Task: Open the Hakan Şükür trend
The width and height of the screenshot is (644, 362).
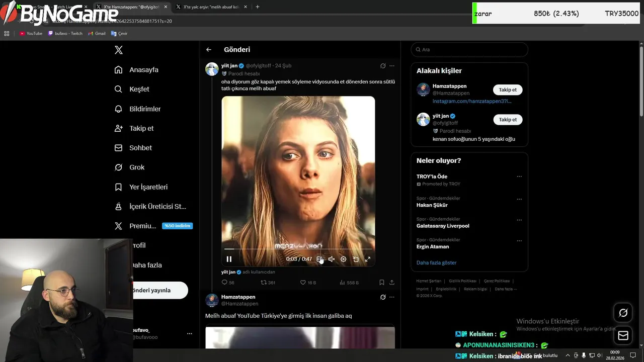Action: tap(432, 205)
